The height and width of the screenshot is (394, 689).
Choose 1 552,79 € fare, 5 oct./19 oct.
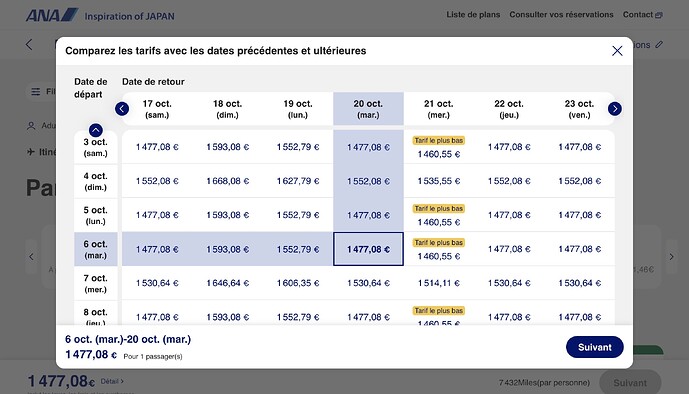point(297,215)
